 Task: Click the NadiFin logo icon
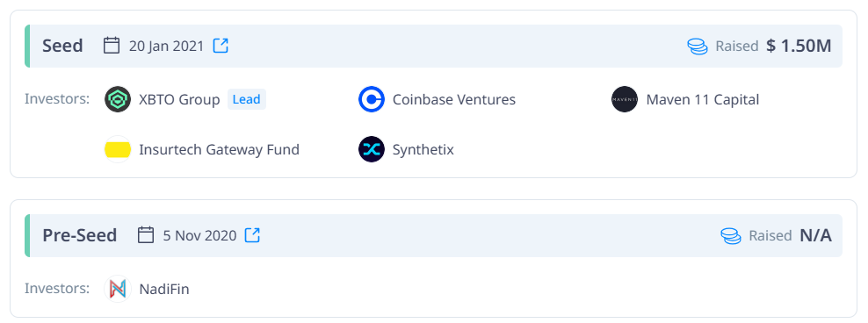coord(118,289)
